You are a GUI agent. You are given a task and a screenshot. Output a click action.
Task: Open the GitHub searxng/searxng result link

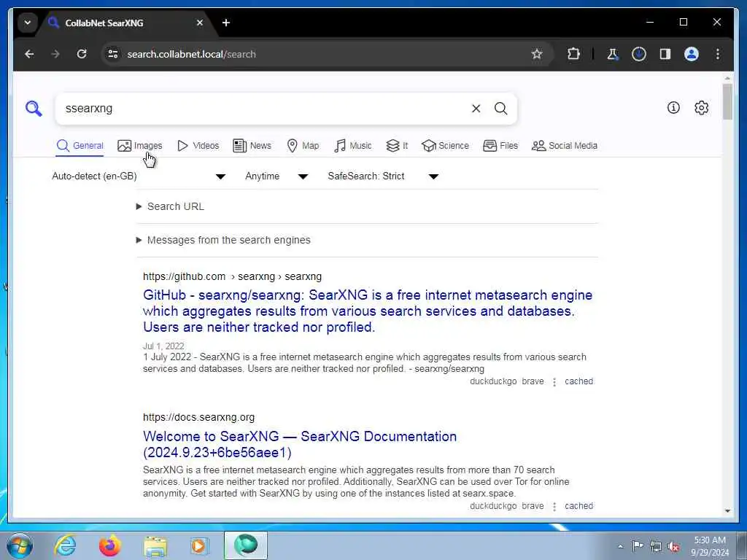click(368, 311)
